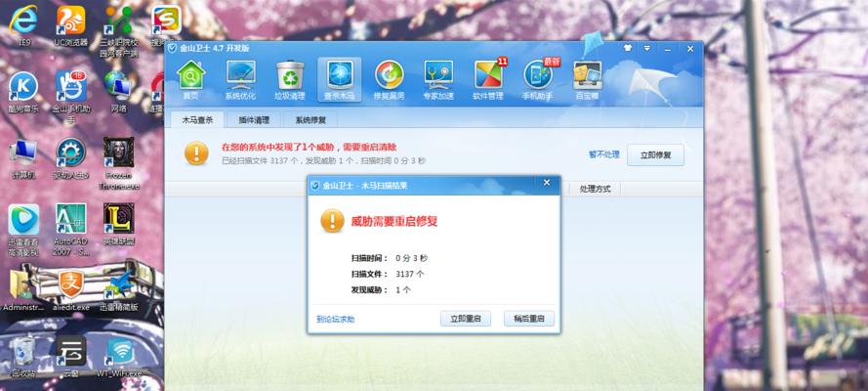Open 计算机 desktop icon
The height and width of the screenshot is (391, 868).
pos(23,157)
